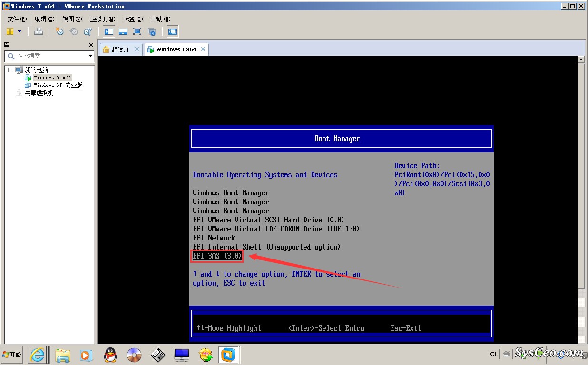Enter full screen mode icon
The image size is (588, 365).
point(137,31)
